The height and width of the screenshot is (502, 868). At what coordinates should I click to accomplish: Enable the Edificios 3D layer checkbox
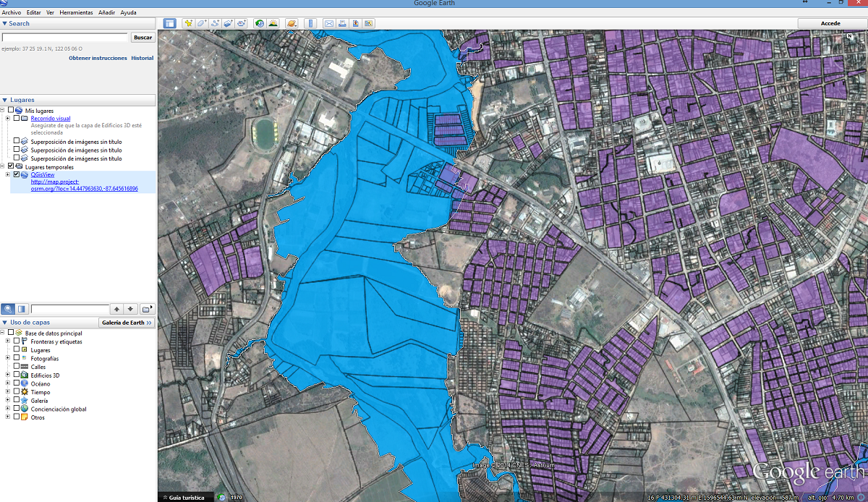coord(17,375)
